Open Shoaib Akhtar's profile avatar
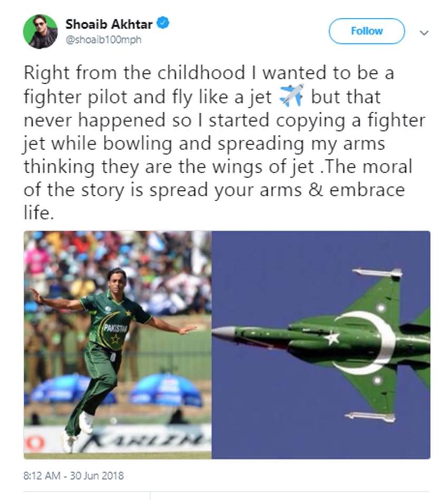The height and width of the screenshot is (500, 448). tap(40, 32)
